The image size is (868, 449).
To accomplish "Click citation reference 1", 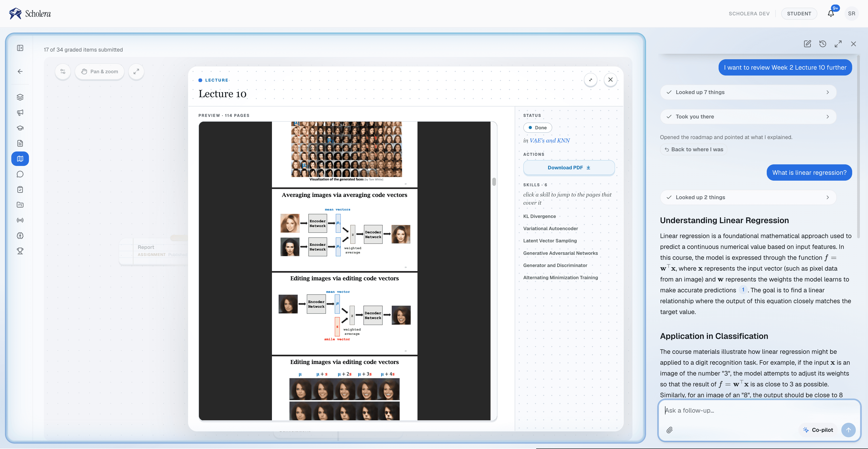I will click(743, 290).
